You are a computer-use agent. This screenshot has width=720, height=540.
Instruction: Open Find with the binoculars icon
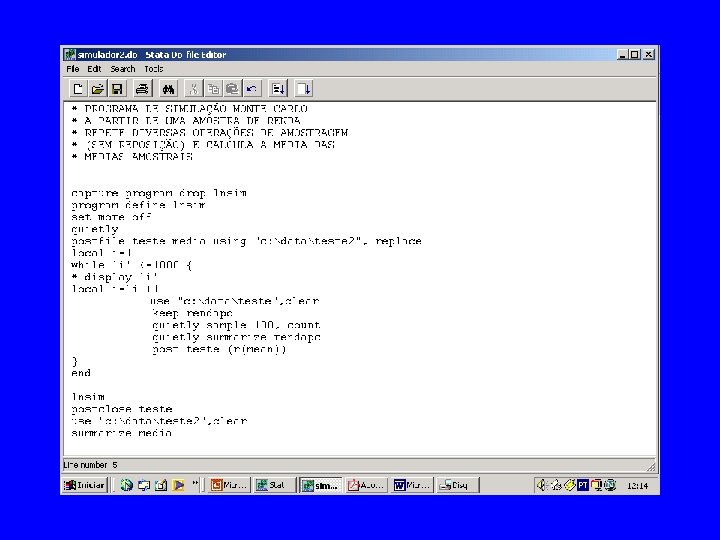coord(168,89)
